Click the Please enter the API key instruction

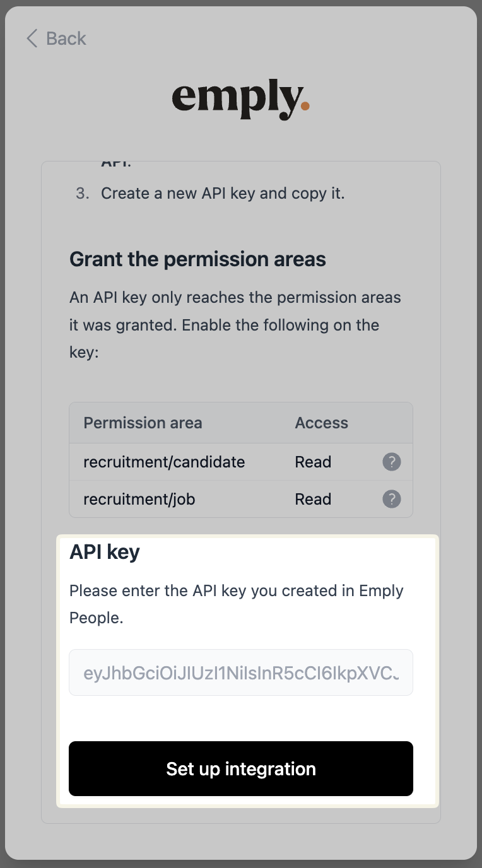(237, 604)
